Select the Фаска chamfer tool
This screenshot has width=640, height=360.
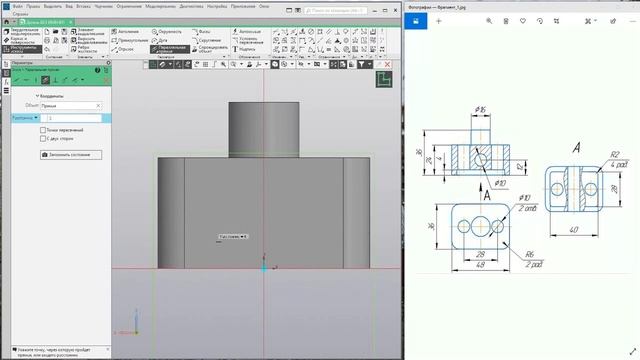[201, 32]
